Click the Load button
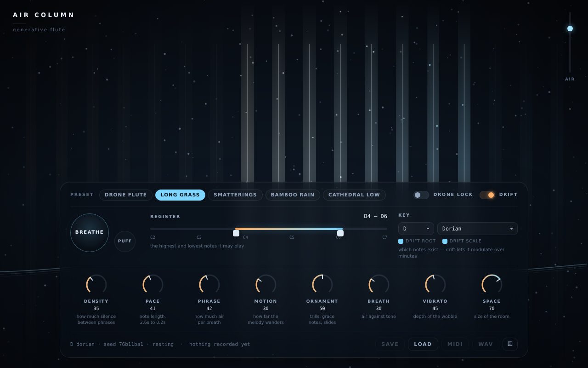The width and height of the screenshot is (588, 368). click(x=423, y=344)
